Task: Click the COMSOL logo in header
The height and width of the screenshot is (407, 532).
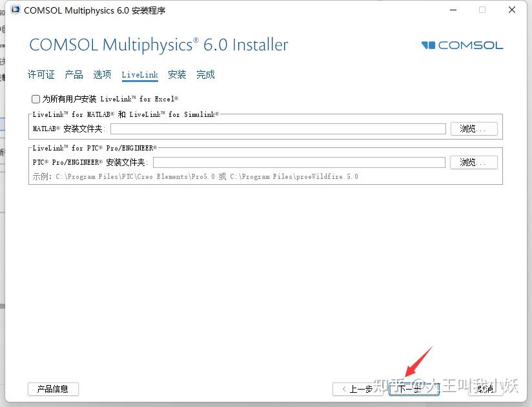Action: 462,45
